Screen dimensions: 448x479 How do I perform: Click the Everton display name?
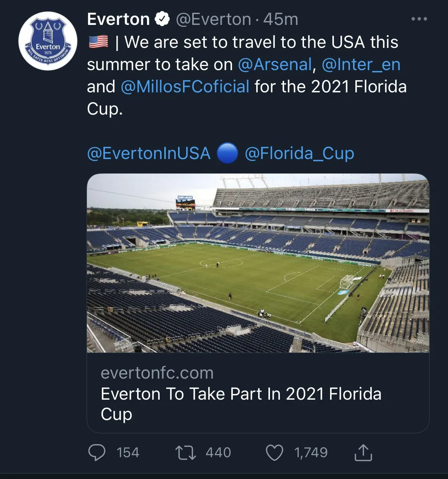coord(118,19)
